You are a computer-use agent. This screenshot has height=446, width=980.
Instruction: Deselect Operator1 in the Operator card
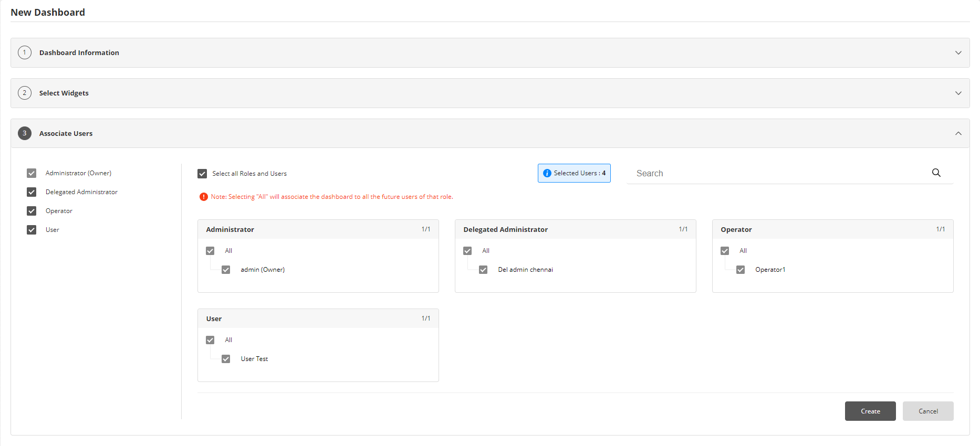[x=741, y=270]
